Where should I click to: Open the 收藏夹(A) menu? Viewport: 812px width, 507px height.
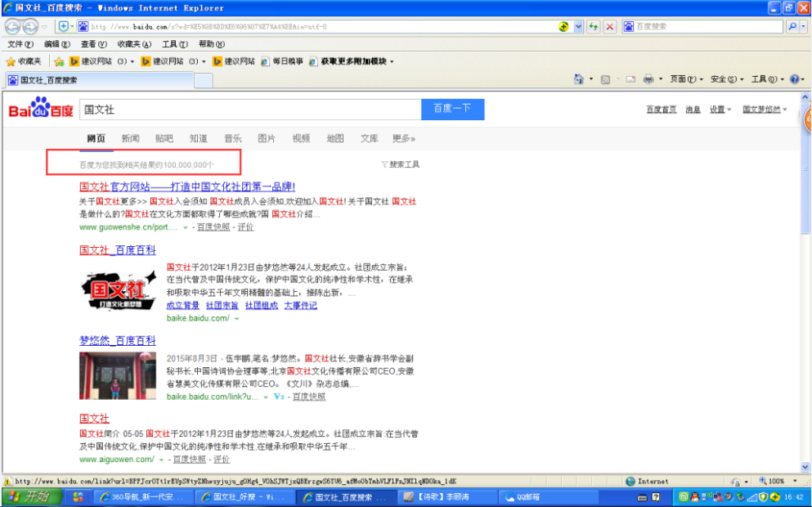coord(134,44)
